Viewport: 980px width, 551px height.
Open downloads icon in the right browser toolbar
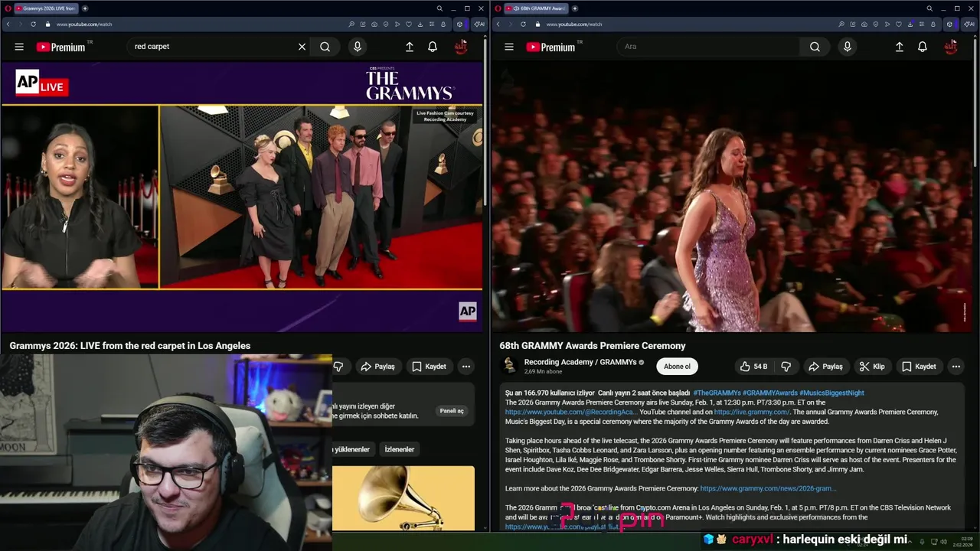(910, 24)
